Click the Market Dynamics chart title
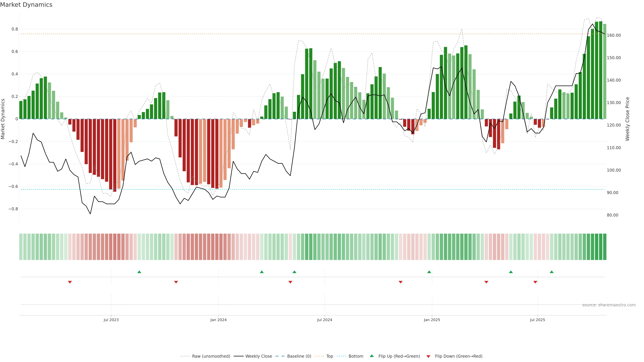644x362 pixels. tap(26, 5)
